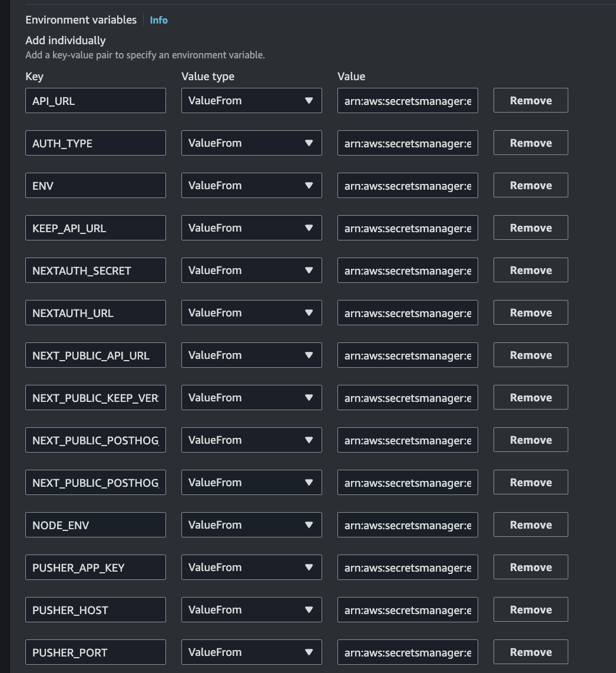
Task: Expand the ValueFrom dropdown next to PUSHER_PORT
Action: (251, 652)
